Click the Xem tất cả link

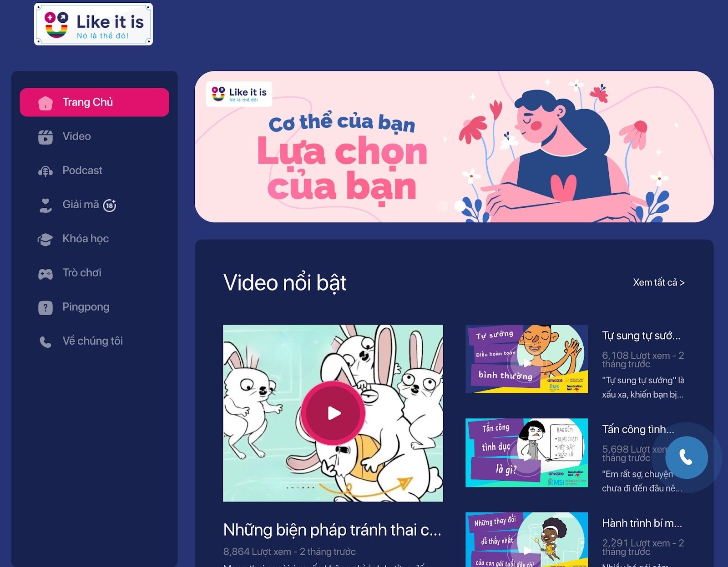[x=659, y=282]
